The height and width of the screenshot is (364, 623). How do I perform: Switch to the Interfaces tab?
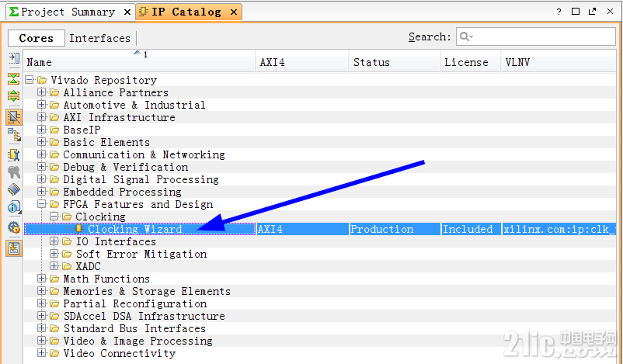(x=99, y=38)
